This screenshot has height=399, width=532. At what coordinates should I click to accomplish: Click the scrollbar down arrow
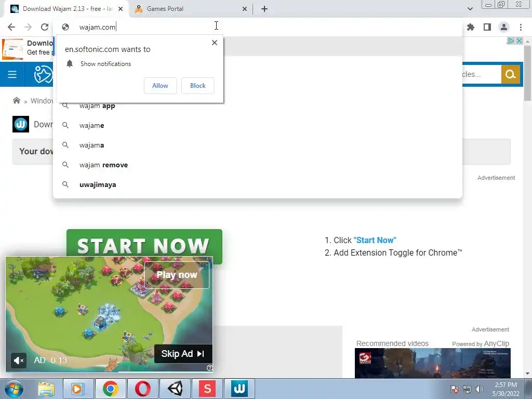point(527,374)
